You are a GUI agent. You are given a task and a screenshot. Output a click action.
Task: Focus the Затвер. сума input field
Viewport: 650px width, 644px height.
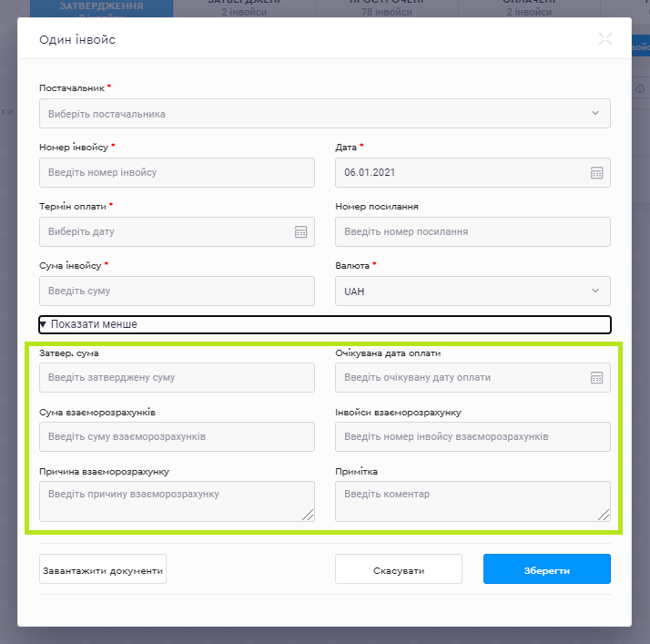pos(177,378)
